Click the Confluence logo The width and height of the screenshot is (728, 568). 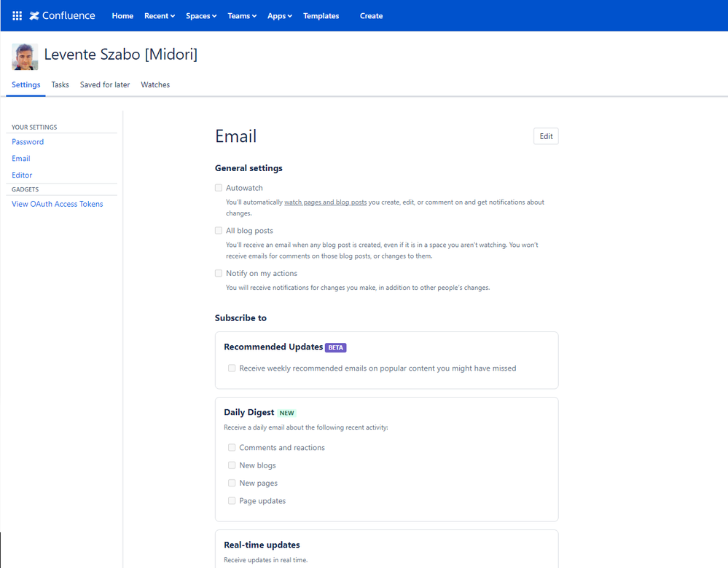tap(62, 16)
